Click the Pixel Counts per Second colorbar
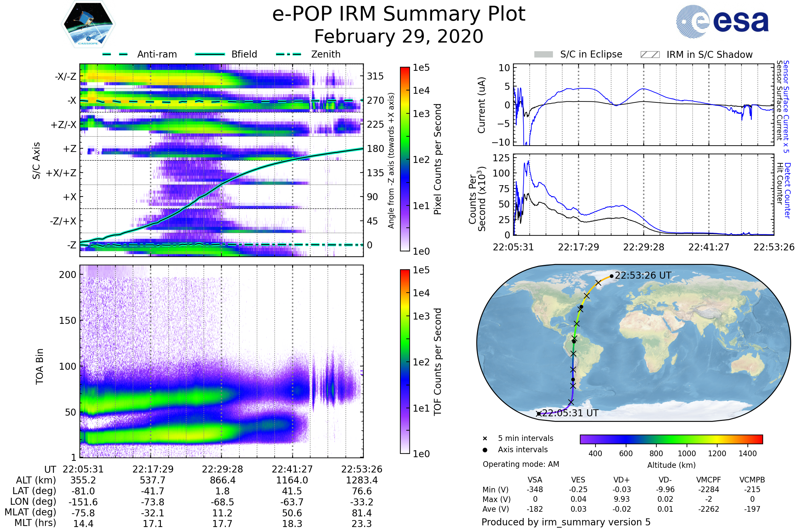This screenshot has width=798, height=532. pos(405,159)
